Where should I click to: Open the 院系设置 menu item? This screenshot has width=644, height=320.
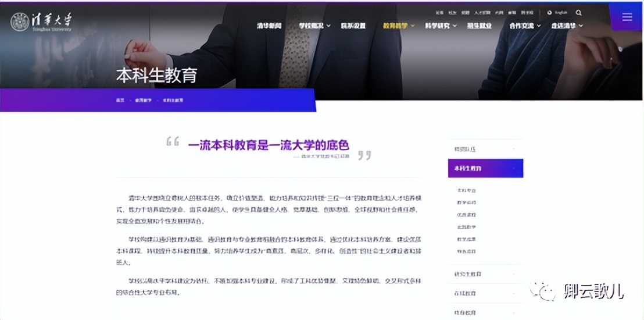point(353,26)
